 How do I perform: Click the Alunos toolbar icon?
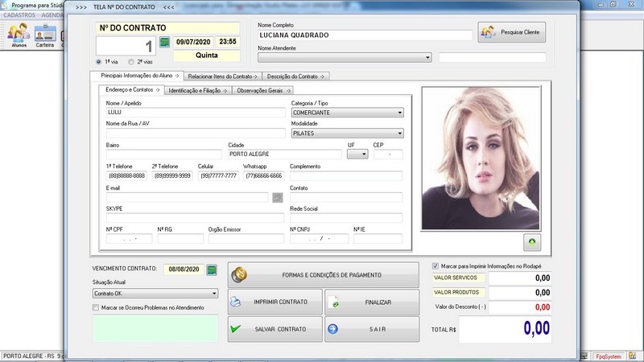click(x=19, y=35)
